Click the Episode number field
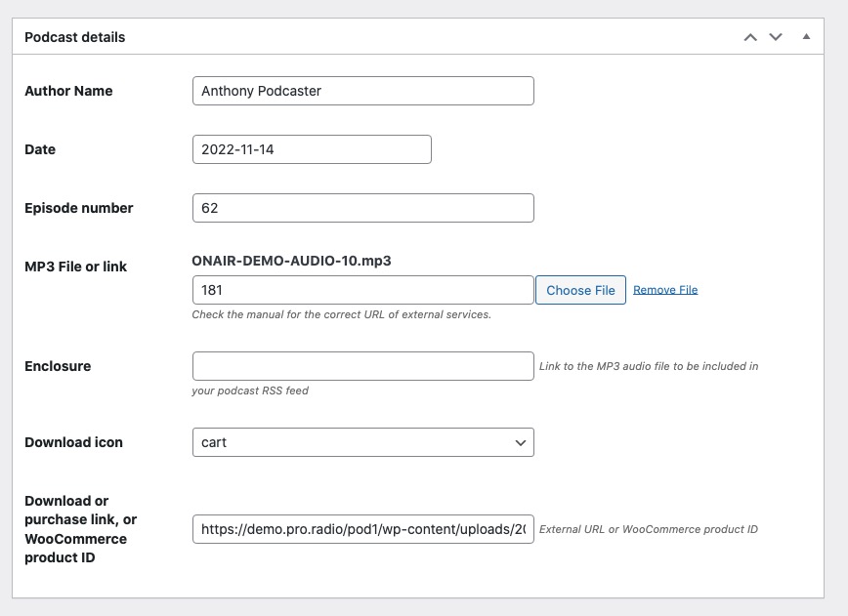Viewport: 848px width, 616px height. click(362, 208)
